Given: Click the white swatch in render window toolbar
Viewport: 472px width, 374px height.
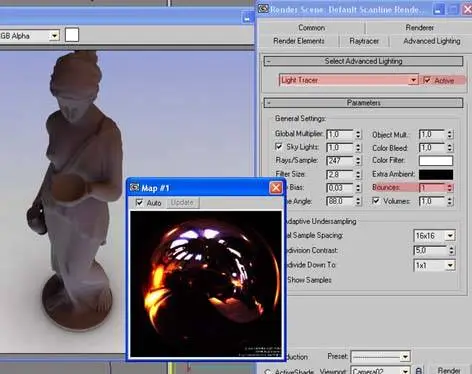Looking at the screenshot, I should click(x=72, y=35).
